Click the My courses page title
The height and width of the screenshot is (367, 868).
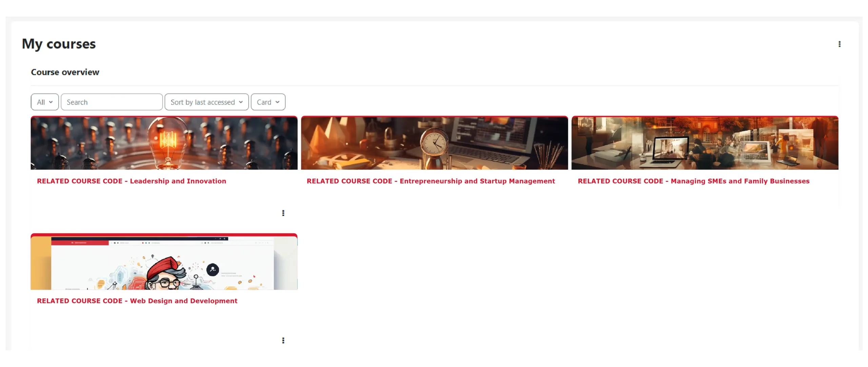click(x=59, y=44)
